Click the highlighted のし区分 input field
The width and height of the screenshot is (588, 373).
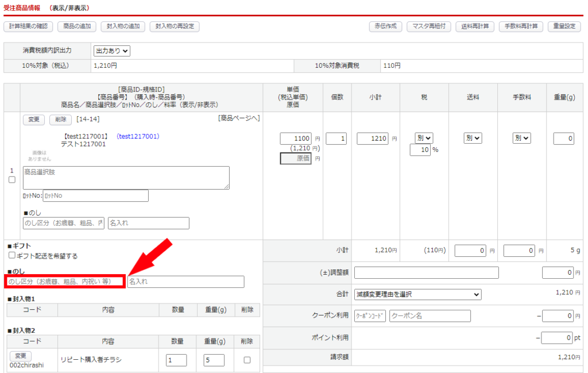(x=64, y=282)
